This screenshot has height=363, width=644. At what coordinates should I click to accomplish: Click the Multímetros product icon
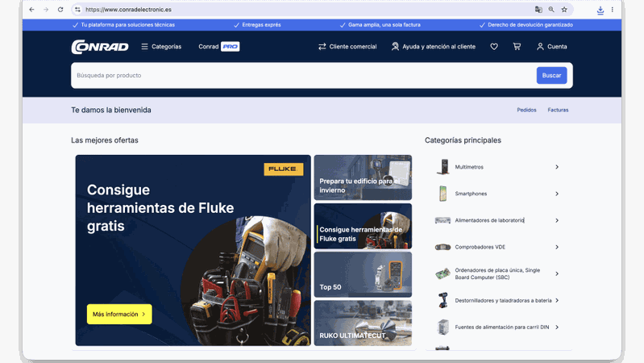pyautogui.click(x=442, y=167)
